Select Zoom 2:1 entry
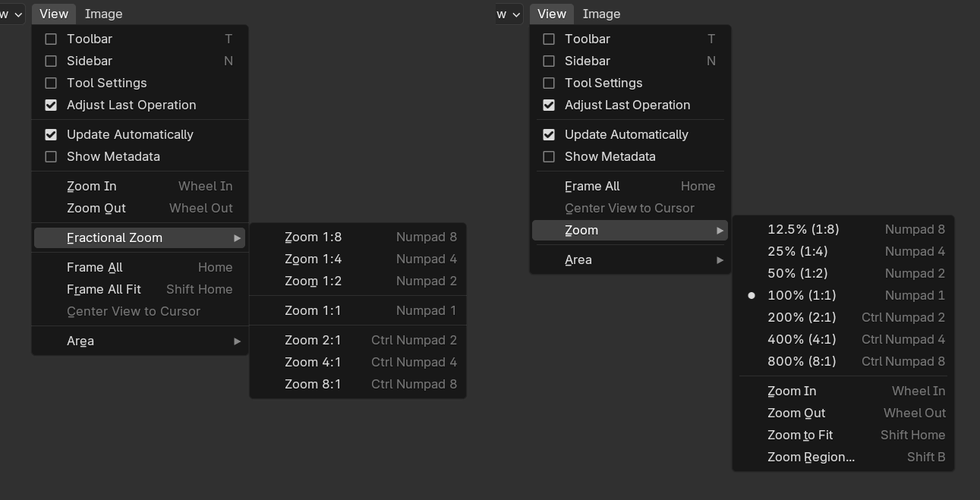The width and height of the screenshot is (980, 500). (x=358, y=340)
